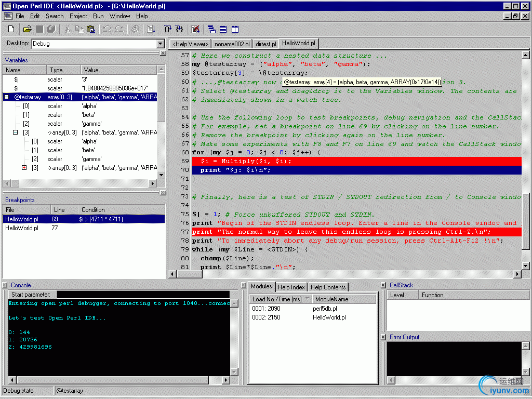Click the Type column header in Variables
The height and width of the screenshot is (399, 532).
[64, 70]
